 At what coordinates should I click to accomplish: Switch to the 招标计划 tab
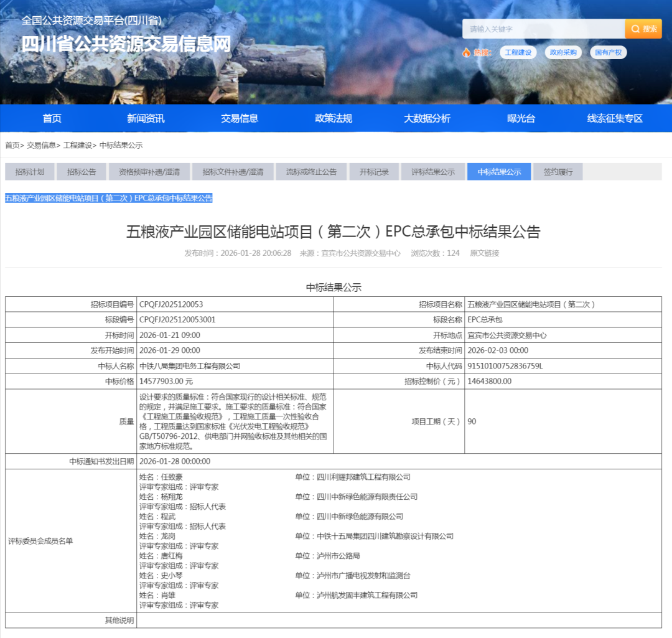coord(30,172)
